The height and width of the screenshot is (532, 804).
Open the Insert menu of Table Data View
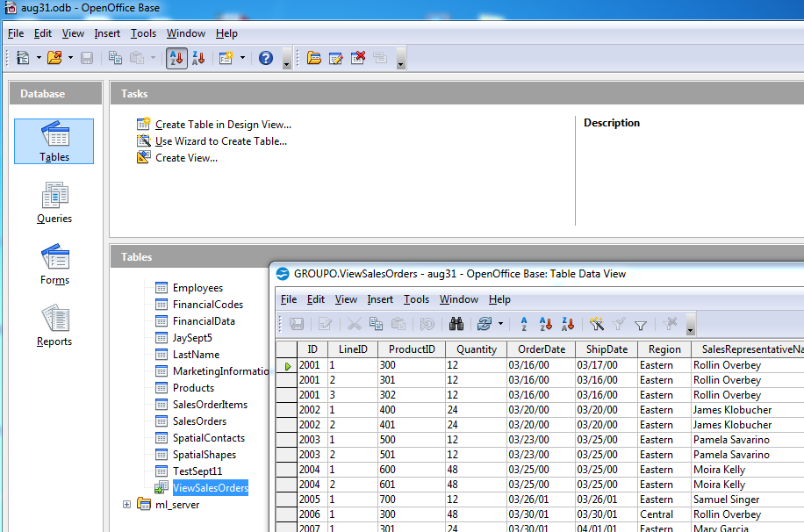point(380,298)
